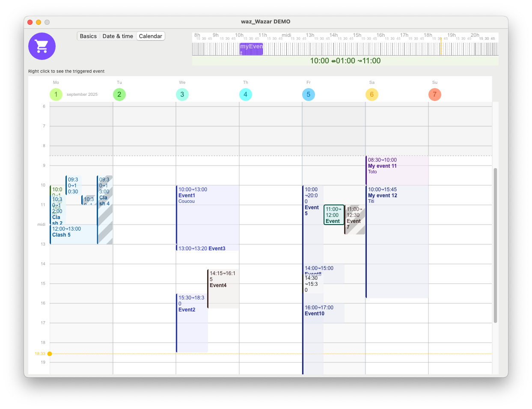Select day 6 Saturday circle
This screenshot has width=532, height=409.
tap(372, 95)
